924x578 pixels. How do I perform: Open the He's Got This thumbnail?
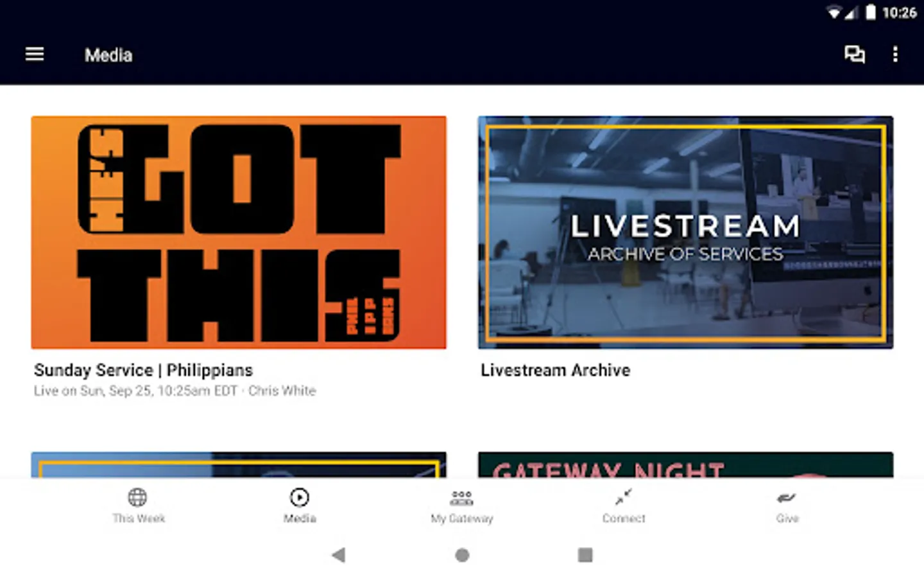(239, 232)
